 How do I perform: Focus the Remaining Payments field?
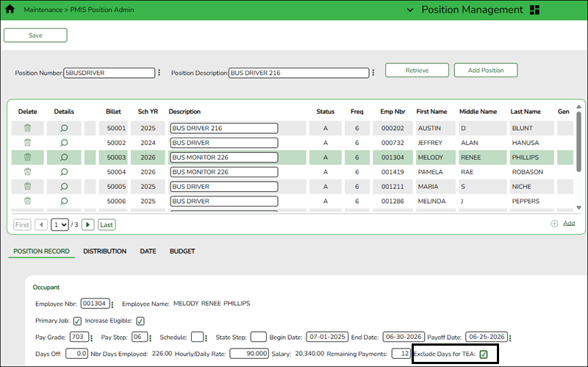point(401,354)
